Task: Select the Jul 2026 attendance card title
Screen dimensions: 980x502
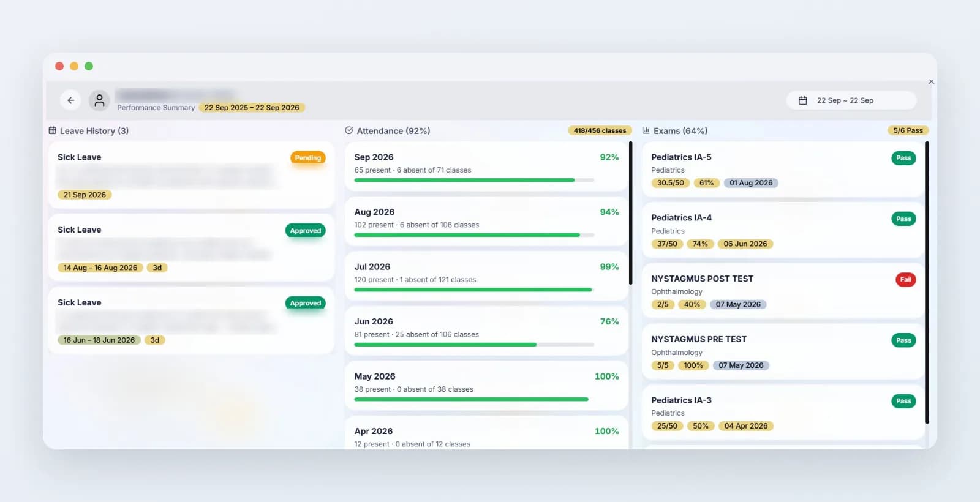Action: 372,267
